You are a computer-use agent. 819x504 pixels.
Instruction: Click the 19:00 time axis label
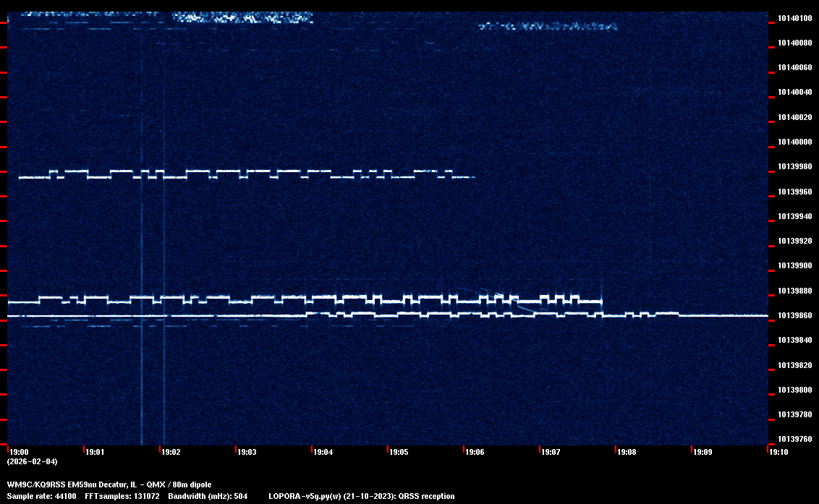coord(19,452)
